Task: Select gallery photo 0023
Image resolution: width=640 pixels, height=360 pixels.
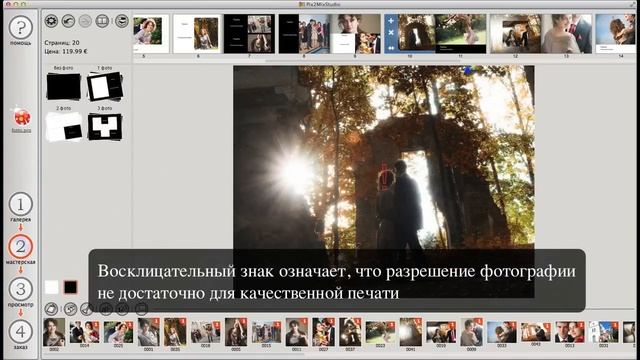Action: 380,332
